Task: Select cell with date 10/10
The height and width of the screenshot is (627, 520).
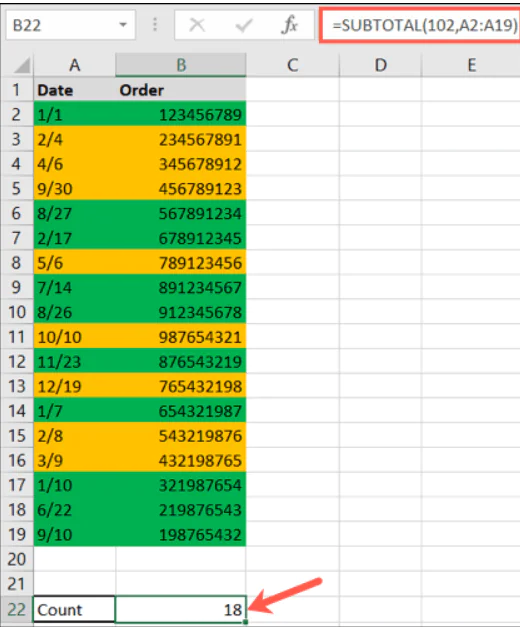Action: 74,337
